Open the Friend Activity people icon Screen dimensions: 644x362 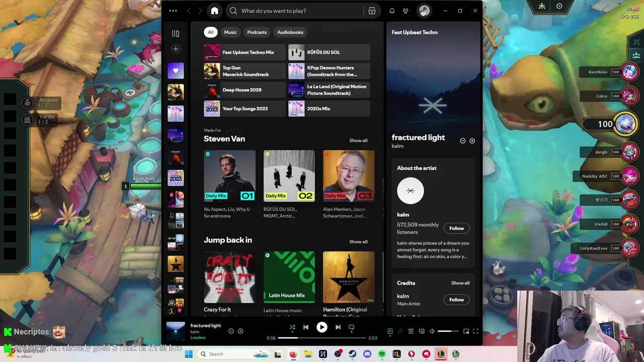[406, 11]
